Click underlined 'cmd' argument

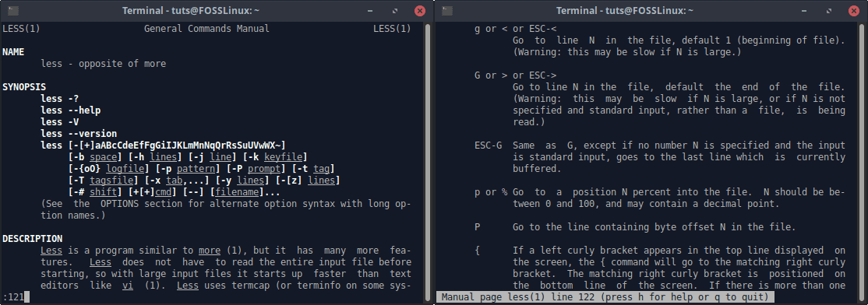tap(164, 192)
